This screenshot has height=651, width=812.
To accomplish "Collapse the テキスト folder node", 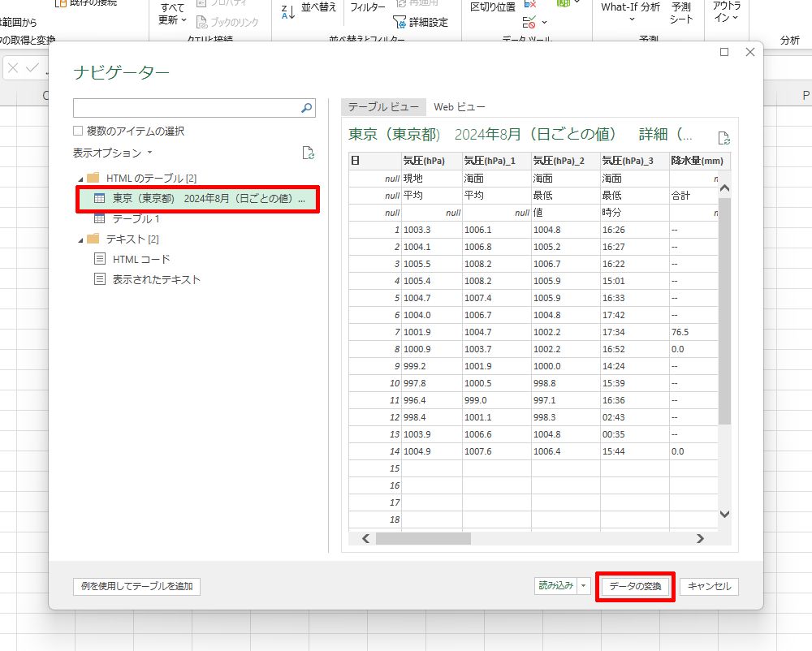I will click(80, 239).
